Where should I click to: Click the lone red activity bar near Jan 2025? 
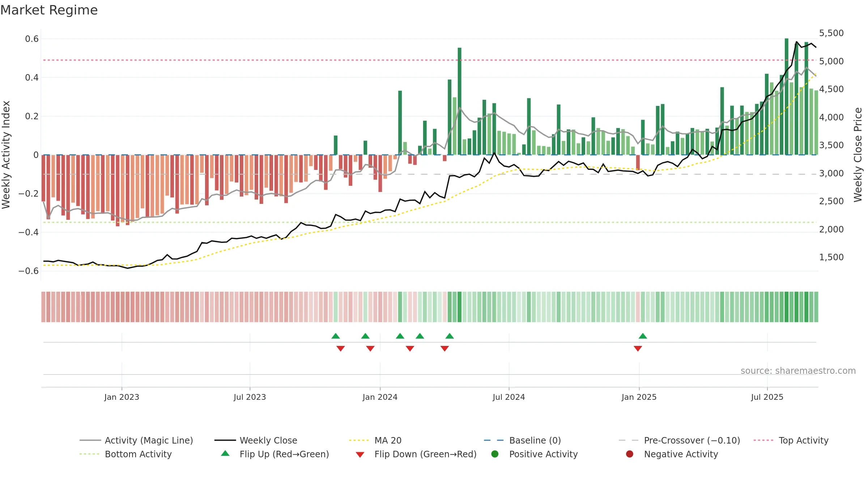coord(638,162)
